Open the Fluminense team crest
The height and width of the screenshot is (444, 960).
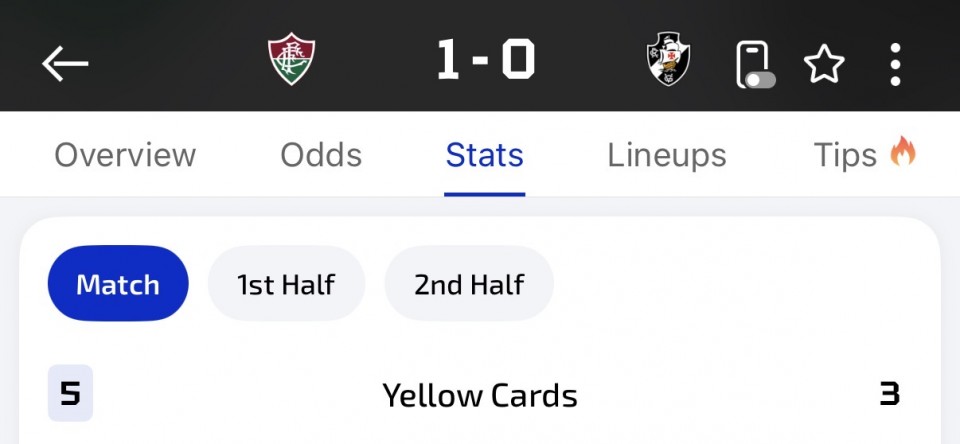292,60
